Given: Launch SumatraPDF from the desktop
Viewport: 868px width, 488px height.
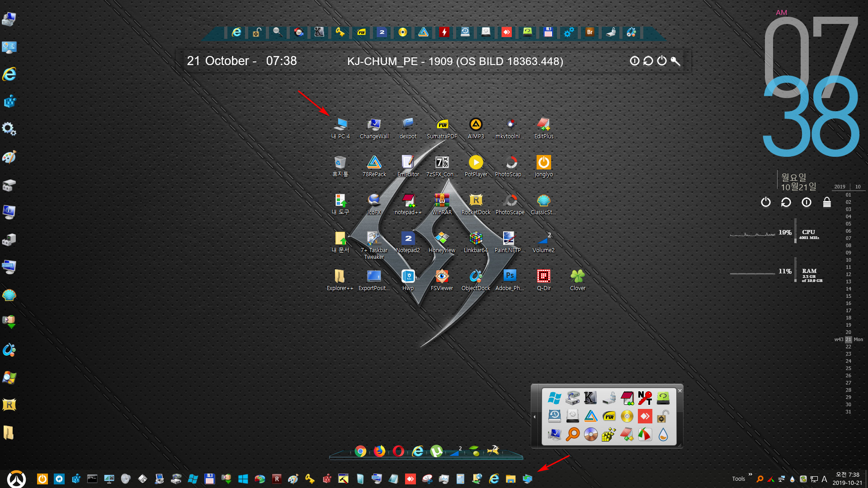Looking at the screenshot, I should tap(442, 128).
